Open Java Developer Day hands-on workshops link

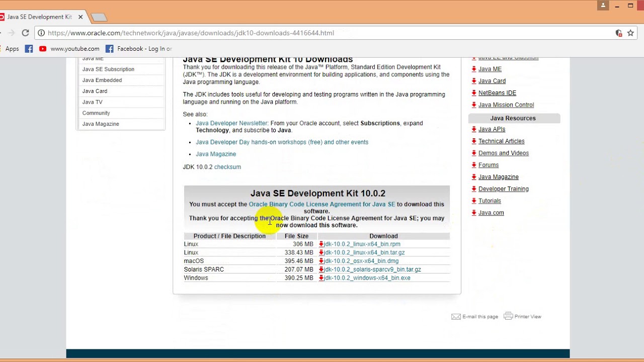pyautogui.click(x=282, y=142)
